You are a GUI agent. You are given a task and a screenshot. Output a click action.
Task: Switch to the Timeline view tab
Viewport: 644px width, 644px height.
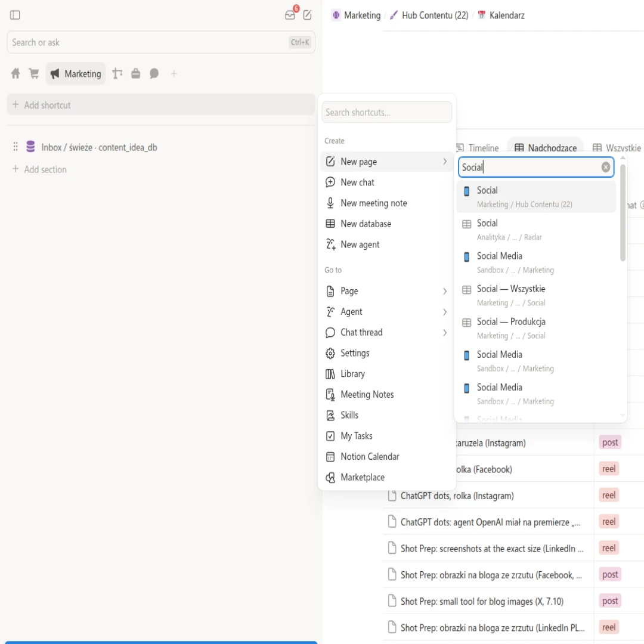pyautogui.click(x=478, y=148)
